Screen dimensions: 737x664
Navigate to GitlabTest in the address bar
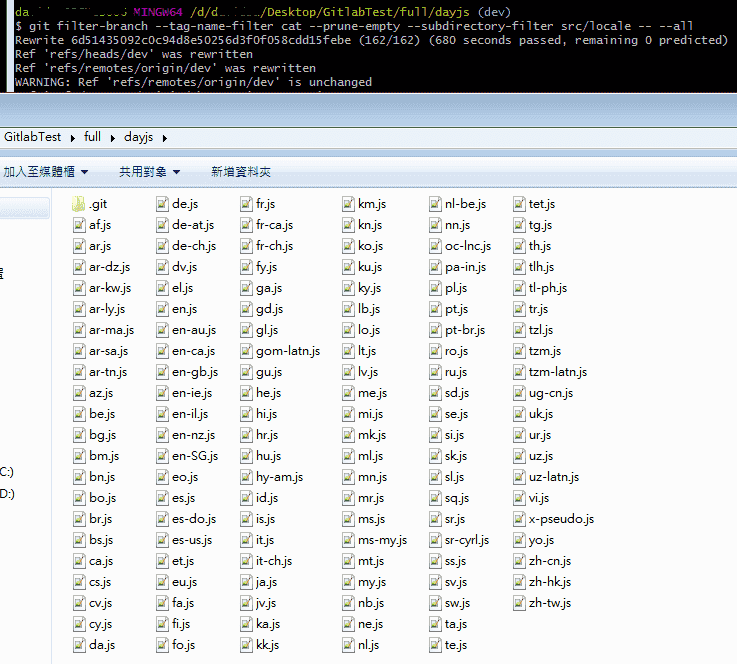pos(32,137)
